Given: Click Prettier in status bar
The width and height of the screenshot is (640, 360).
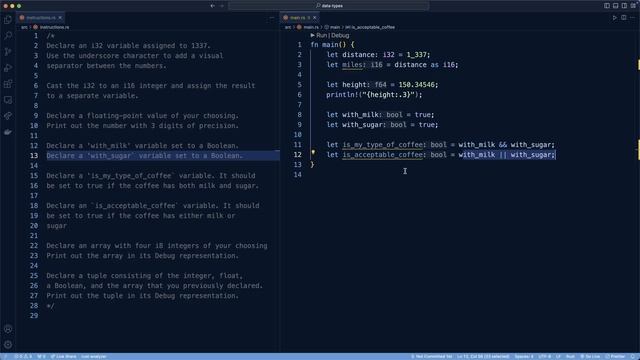Looking at the screenshot, I should click(615, 356).
